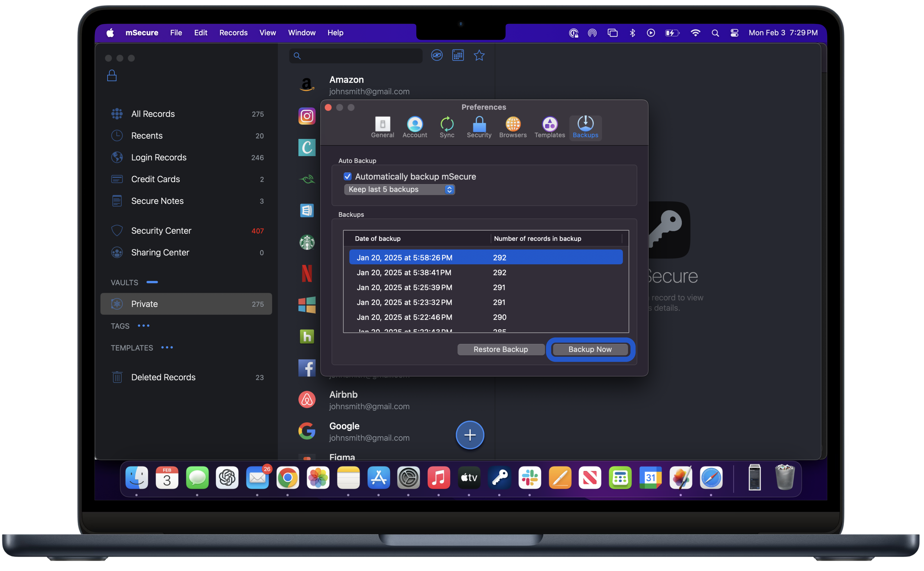The image size is (924, 571).
Task: Uncheck Automatically backup mSecure checkbox
Action: (x=348, y=177)
